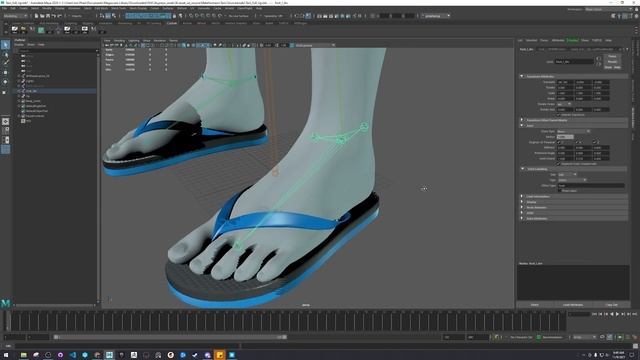The image size is (640, 360).
Task: Click the New Scene icon
Action: click(36, 16)
